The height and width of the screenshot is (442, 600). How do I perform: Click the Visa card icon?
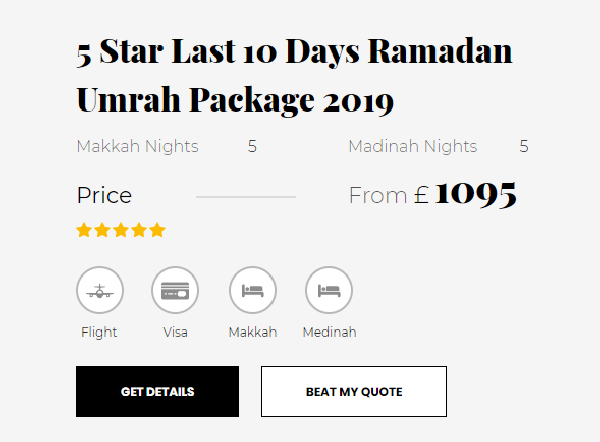(x=175, y=291)
